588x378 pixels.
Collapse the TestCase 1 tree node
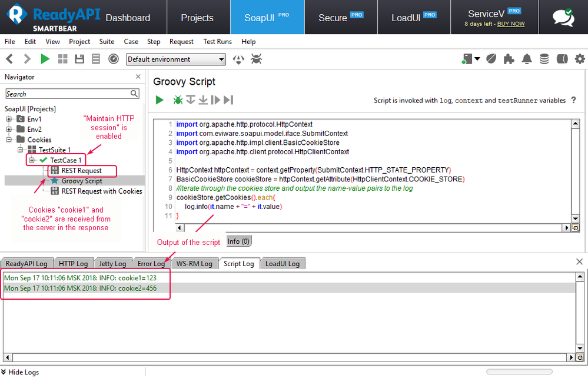[30, 160]
